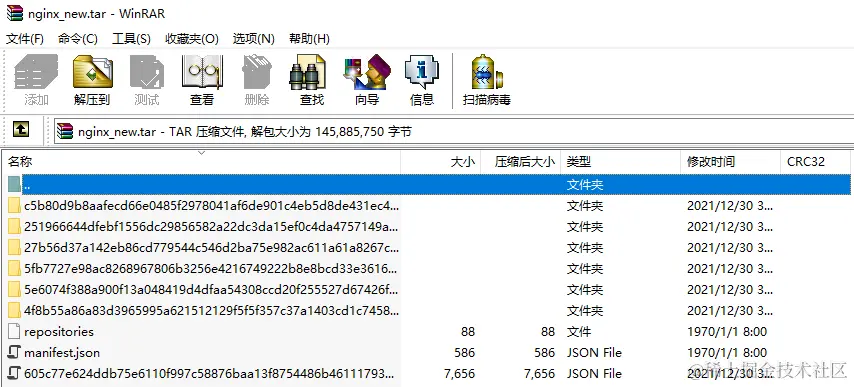Image resolution: width=854 pixels, height=387 pixels.
Task: Click the 文件夹 type cell of 4f8b55a86a83… row
Action: [x=585, y=310]
